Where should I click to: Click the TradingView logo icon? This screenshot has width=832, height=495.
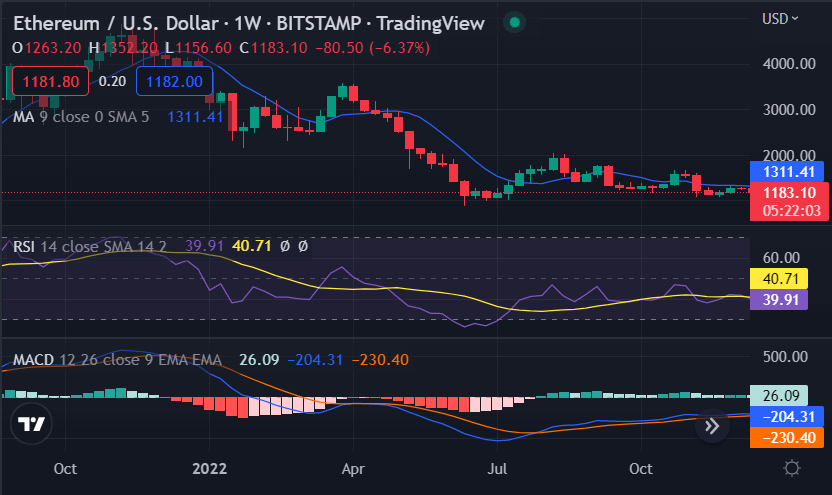[31, 423]
